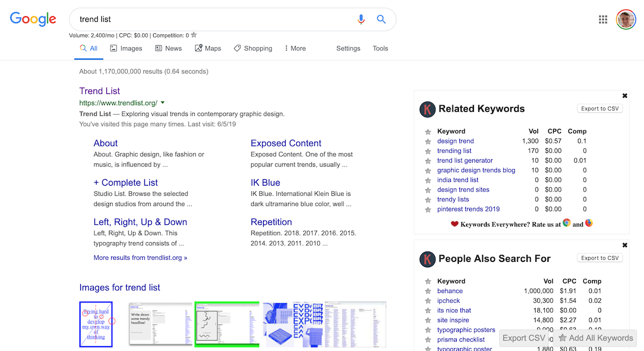Click the "trend list generator" keyword link
The image size is (644, 351).
point(465,160)
